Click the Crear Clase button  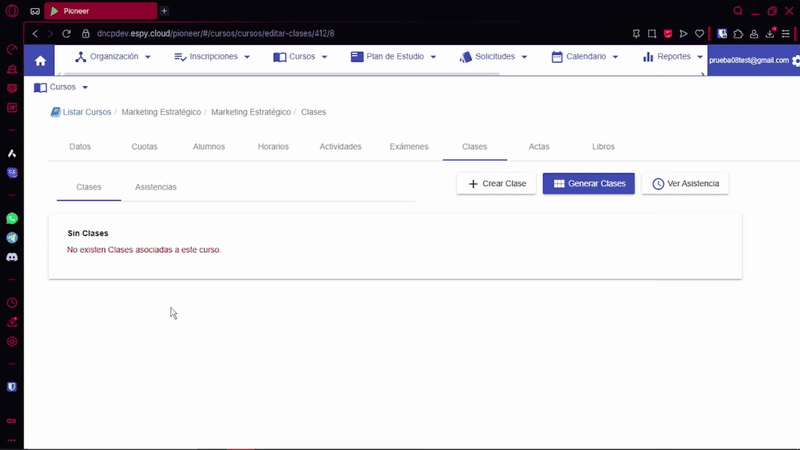click(496, 184)
